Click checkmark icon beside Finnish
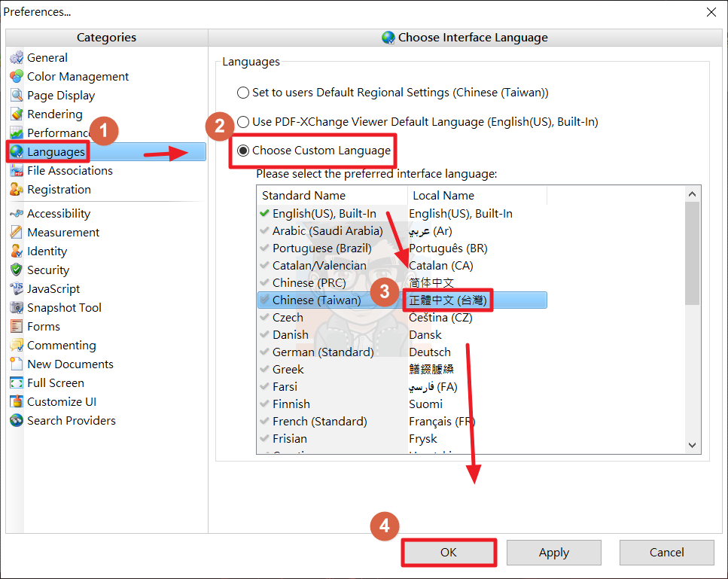This screenshot has height=579, width=728. tap(265, 404)
